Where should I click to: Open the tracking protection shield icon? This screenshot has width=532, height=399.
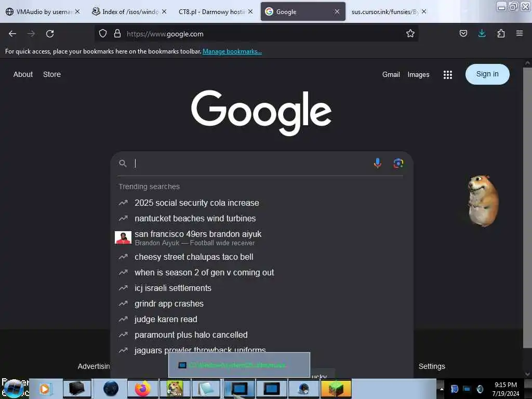103,34
